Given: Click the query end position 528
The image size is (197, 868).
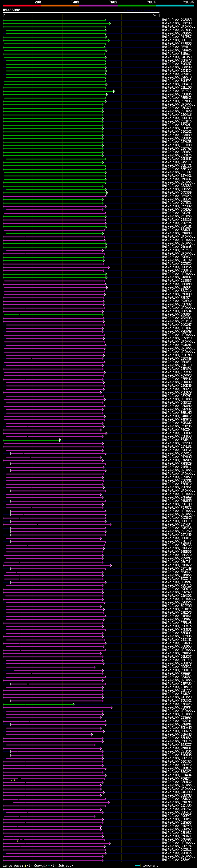Looking at the screenshot, I should point(155,15).
